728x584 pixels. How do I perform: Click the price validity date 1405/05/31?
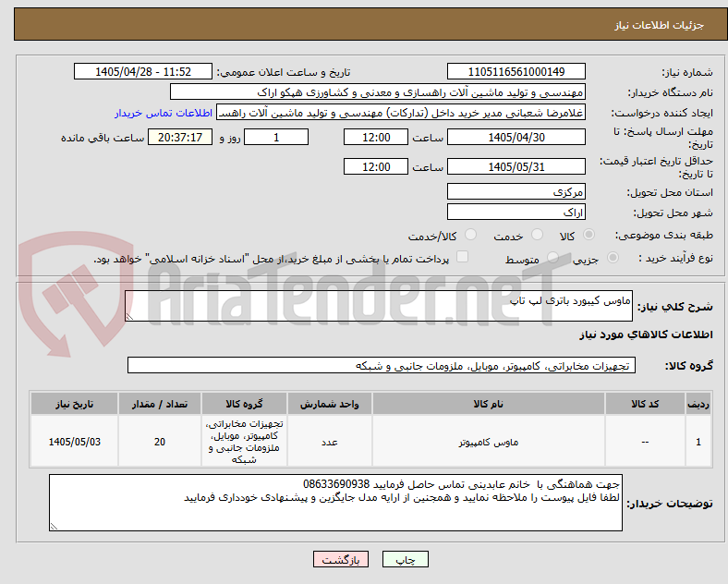pyautogui.click(x=516, y=166)
